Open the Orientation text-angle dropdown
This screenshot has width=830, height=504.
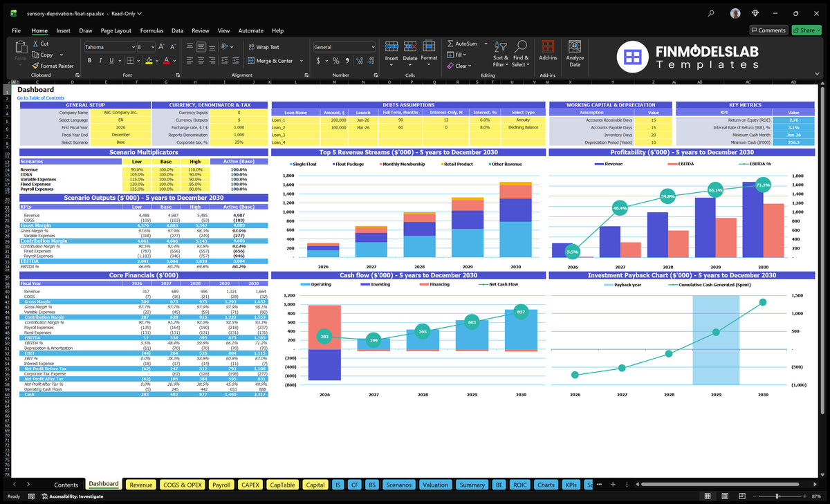[230, 47]
